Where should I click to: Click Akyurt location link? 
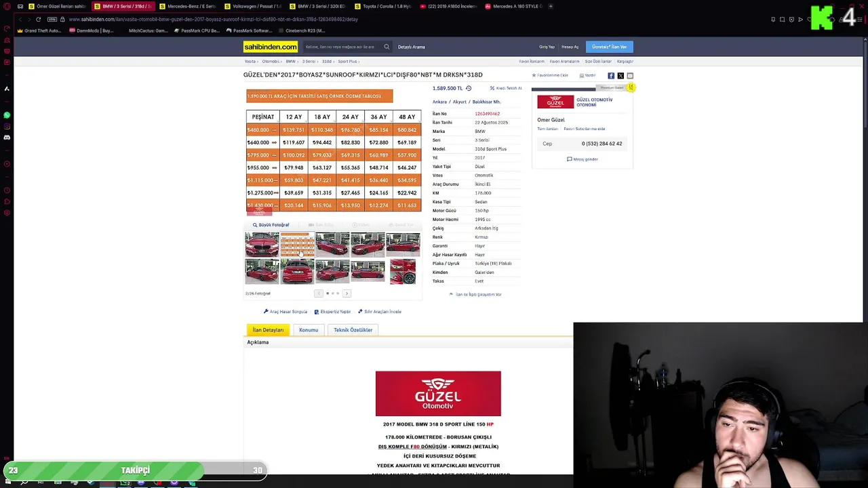pos(460,102)
